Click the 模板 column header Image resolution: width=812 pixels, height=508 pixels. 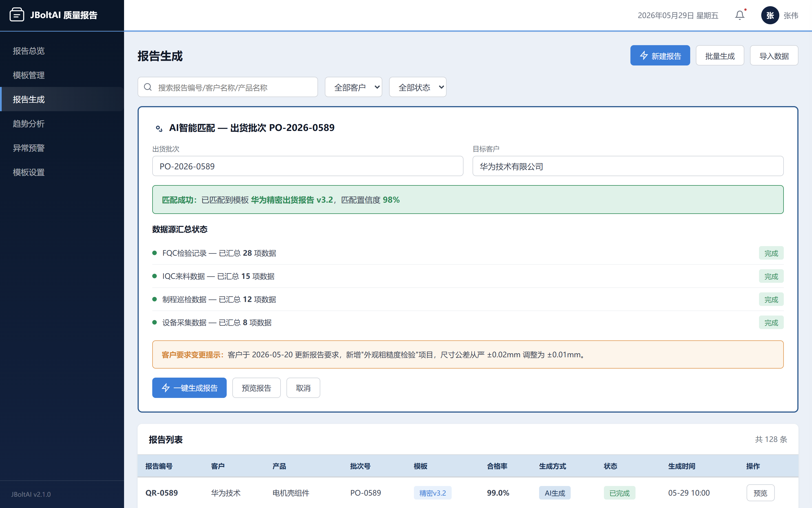pyautogui.click(x=420, y=466)
